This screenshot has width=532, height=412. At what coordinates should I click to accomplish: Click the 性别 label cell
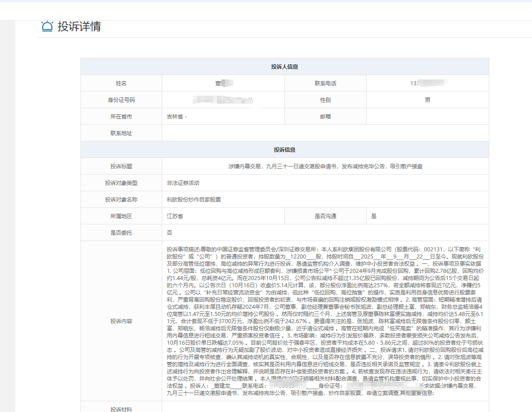click(x=325, y=100)
